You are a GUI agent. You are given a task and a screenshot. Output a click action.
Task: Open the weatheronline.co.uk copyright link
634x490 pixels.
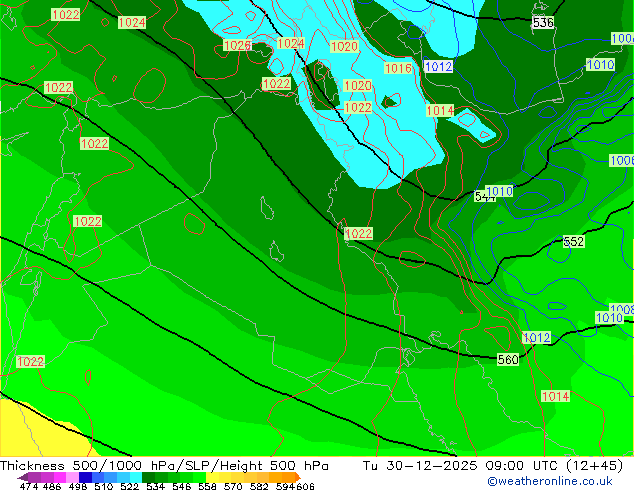pos(550,481)
